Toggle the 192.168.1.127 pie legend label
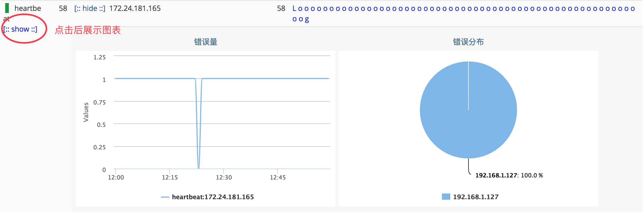 point(475,197)
